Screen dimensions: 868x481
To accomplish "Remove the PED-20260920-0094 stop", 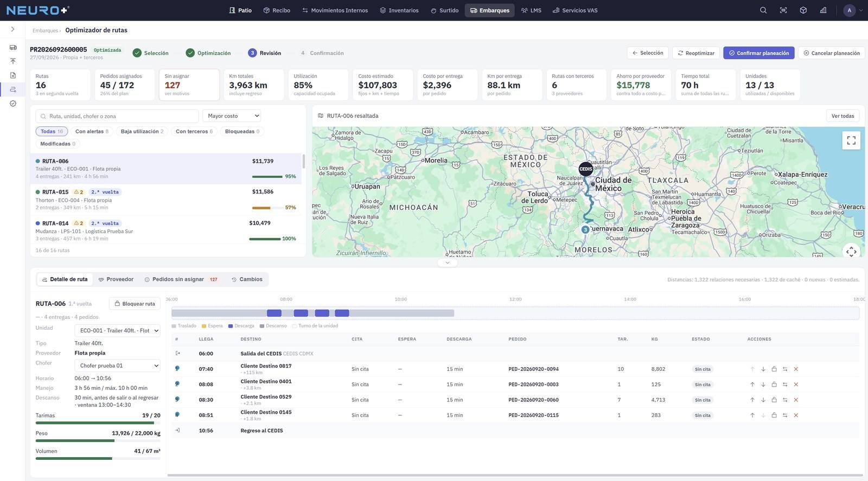I will click(796, 369).
